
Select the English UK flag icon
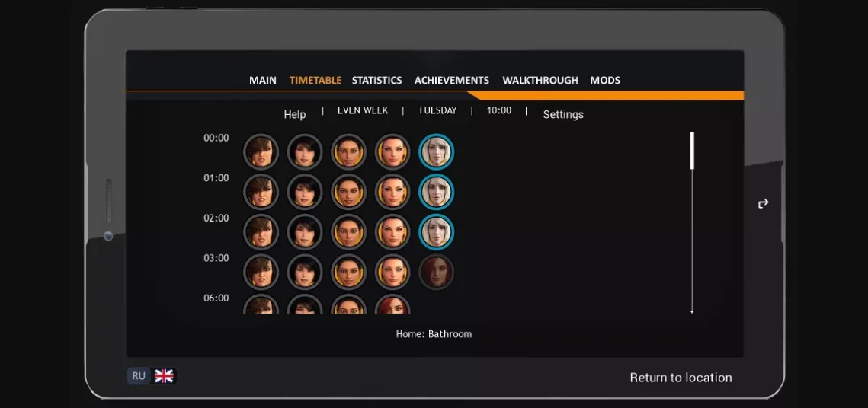pos(164,376)
